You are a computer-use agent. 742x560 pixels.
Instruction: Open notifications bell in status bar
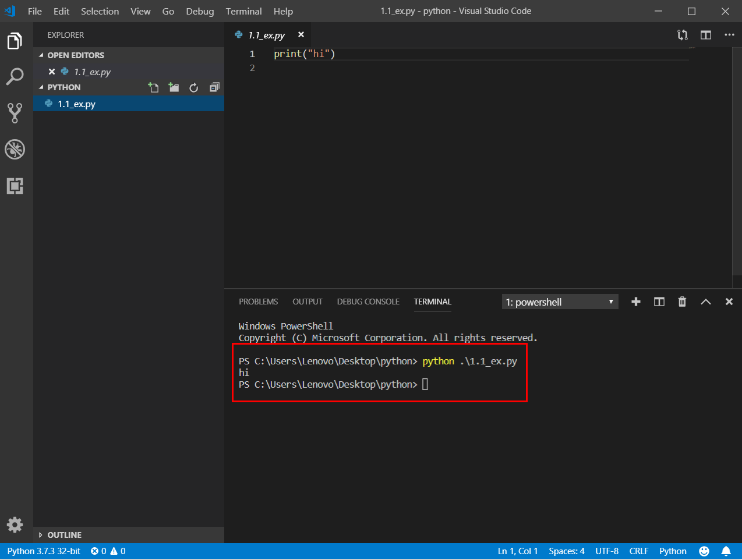[726, 551]
